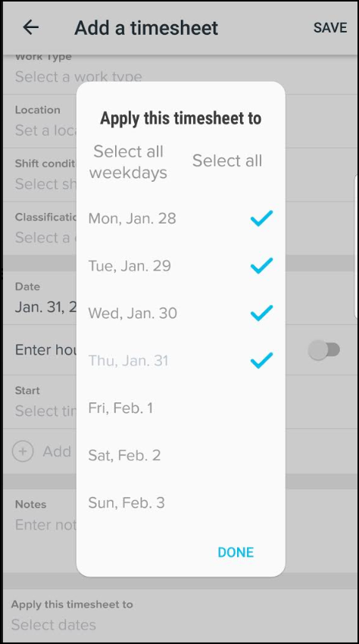Tap Select all weekdays option
359x644 pixels.
pyautogui.click(x=128, y=162)
